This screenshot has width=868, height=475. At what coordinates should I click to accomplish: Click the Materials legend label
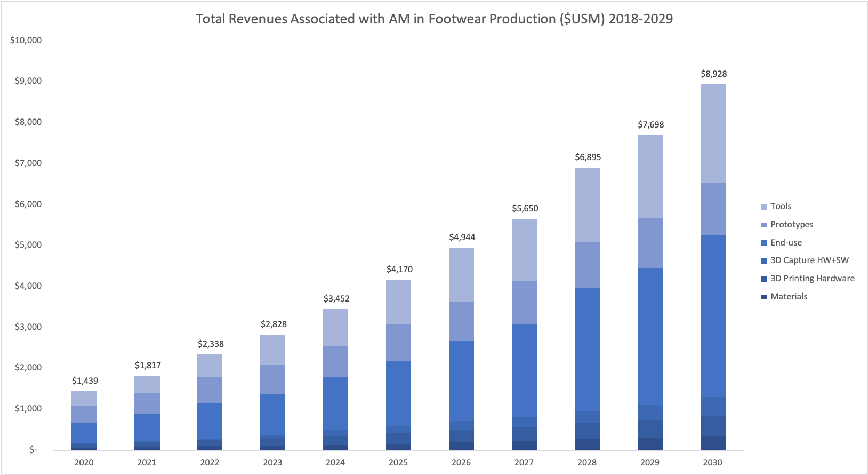tap(789, 297)
